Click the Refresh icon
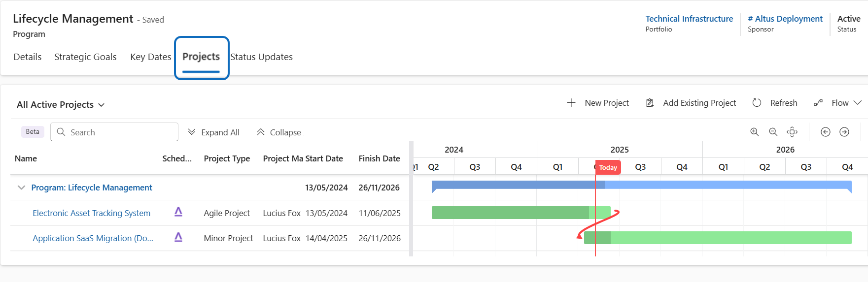 point(757,103)
